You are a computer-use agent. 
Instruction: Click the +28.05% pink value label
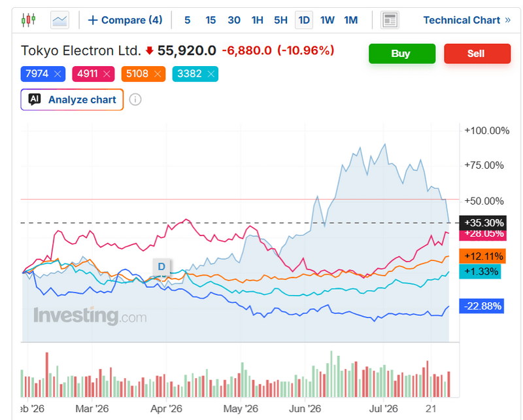(x=483, y=236)
